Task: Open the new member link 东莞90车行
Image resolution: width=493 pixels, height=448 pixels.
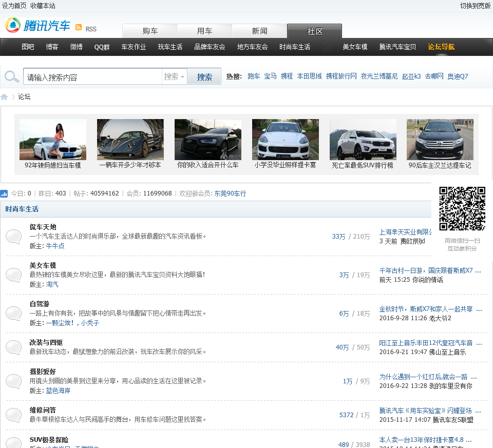Action: click(x=230, y=193)
